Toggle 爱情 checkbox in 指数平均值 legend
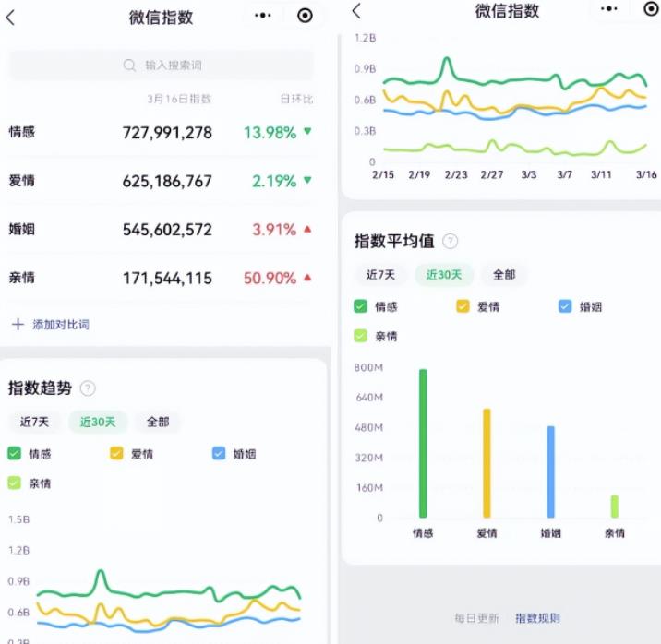 (463, 306)
